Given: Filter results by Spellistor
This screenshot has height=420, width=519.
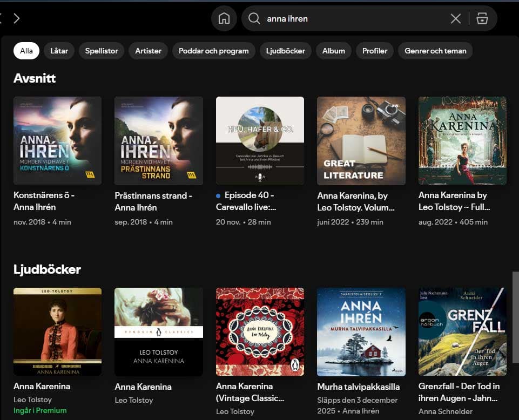Looking at the screenshot, I should pos(102,51).
